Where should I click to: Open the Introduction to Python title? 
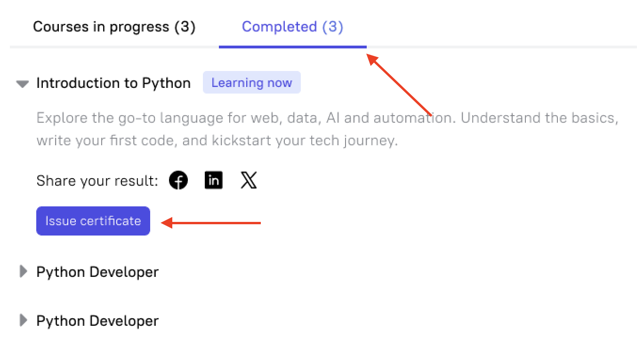point(113,83)
